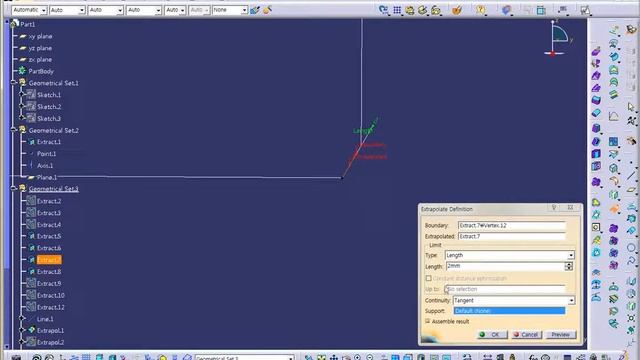This screenshot has width=640, height=360.
Task: Collapse the Geometrical Set.1 node
Action: [x=13, y=83]
